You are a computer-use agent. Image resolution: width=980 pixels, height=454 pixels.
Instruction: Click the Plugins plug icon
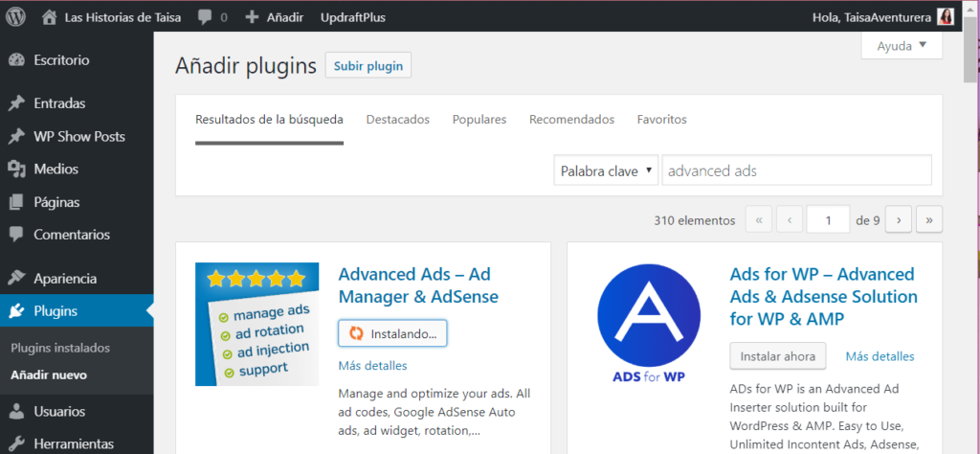pyautogui.click(x=16, y=310)
